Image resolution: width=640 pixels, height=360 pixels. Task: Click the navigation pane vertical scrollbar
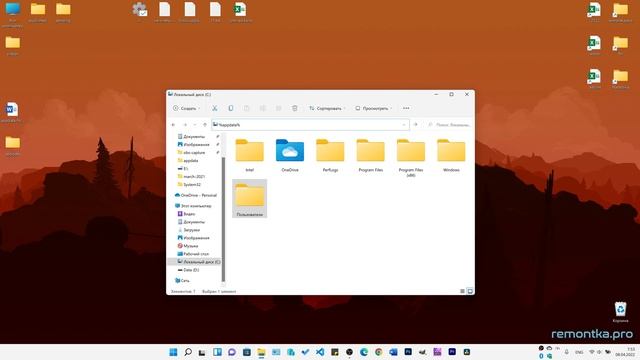coord(223,218)
